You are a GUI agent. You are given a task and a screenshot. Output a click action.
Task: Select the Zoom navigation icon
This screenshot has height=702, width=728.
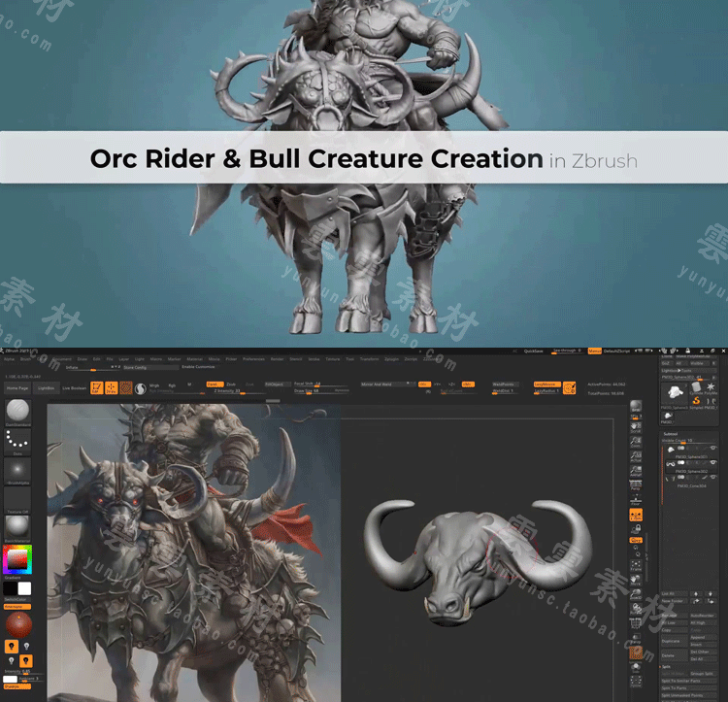pyautogui.click(x=636, y=442)
